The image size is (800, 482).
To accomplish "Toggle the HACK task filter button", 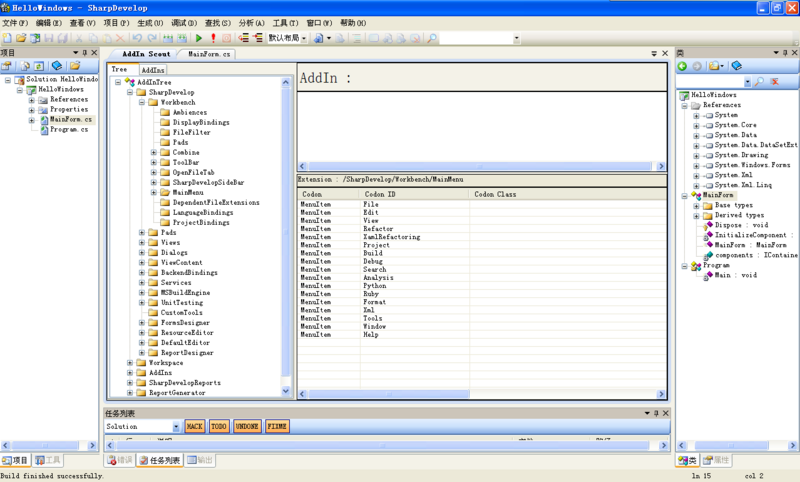I will 194,427.
